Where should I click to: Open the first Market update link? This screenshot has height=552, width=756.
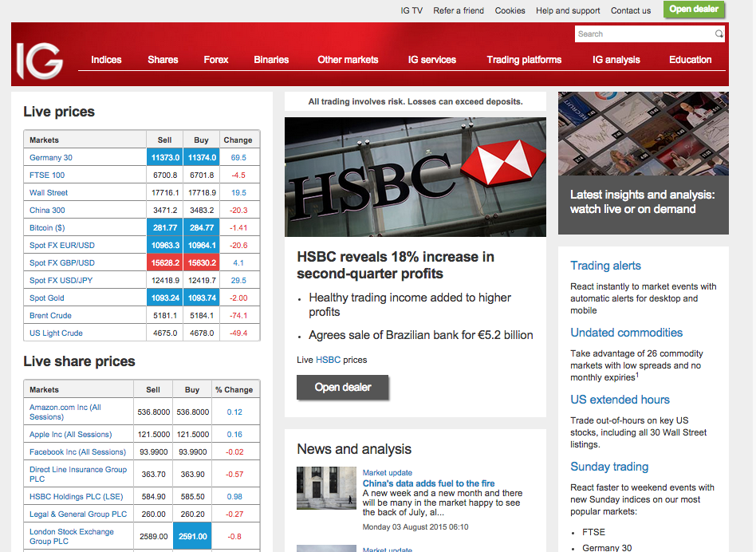click(x=387, y=473)
